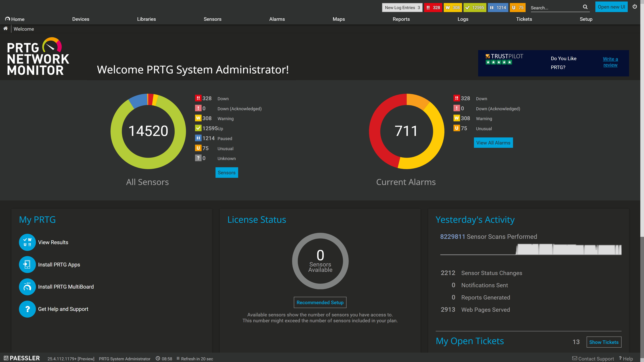Open the View Results round icon
This screenshot has width=644, height=362.
click(x=27, y=242)
